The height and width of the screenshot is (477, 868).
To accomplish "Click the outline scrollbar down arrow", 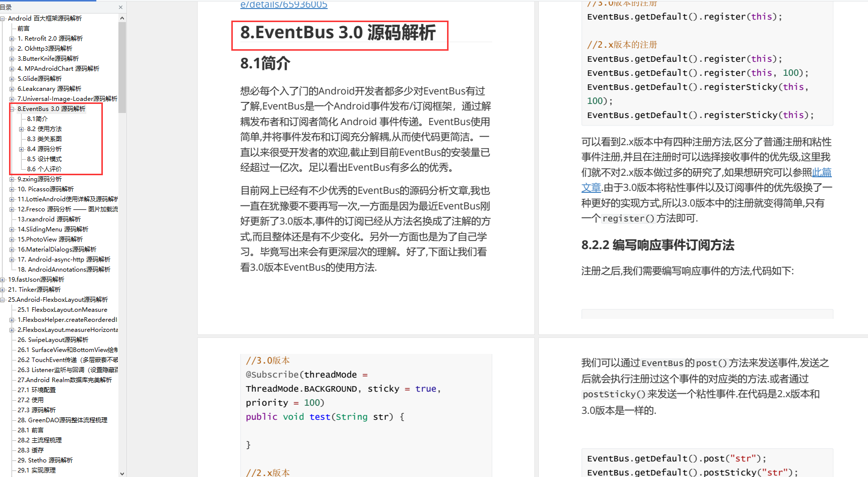I will click(x=122, y=473).
